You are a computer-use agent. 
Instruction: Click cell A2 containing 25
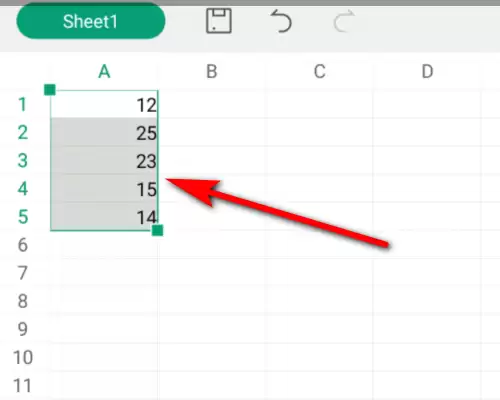point(104,132)
